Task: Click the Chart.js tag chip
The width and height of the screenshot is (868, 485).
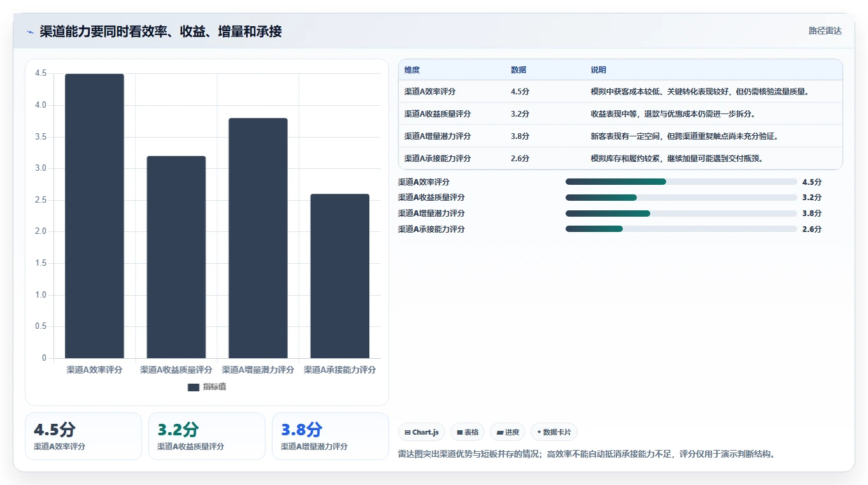Action: [x=422, y=432]
